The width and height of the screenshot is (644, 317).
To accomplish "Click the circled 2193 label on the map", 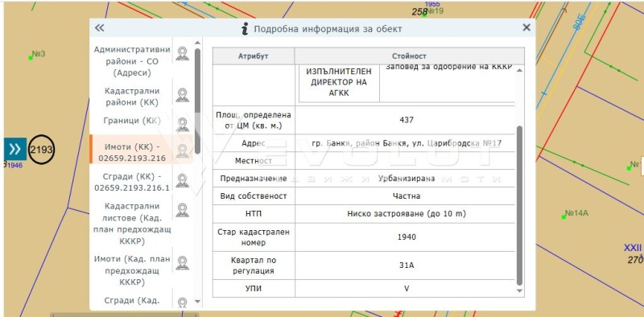I will 42,150.
